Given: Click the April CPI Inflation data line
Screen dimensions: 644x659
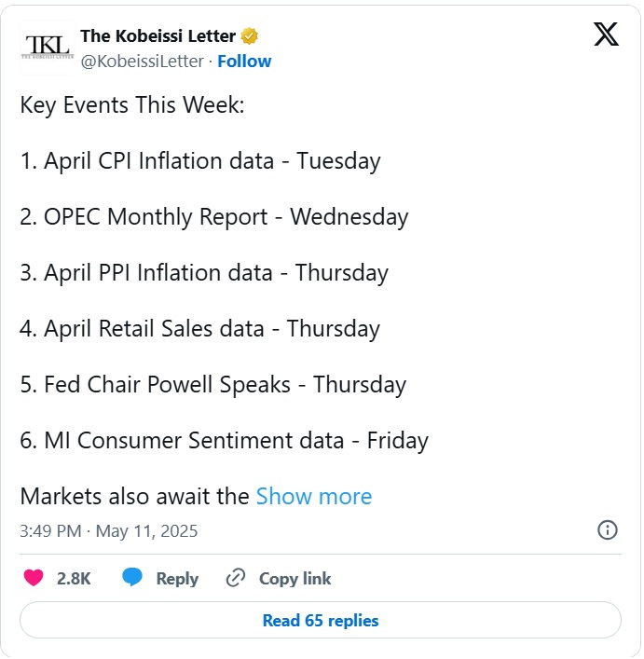Looking at the screenshot, I should pyautogui.click(x=200, y=161).
